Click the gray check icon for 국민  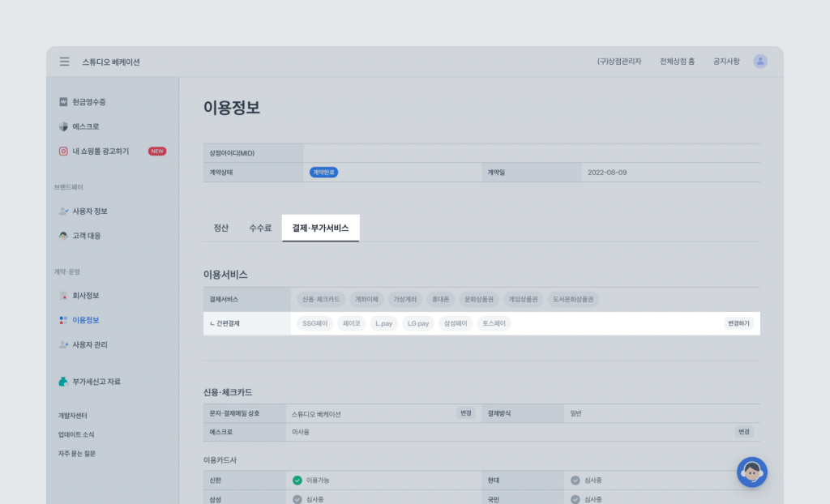[575, 499]
